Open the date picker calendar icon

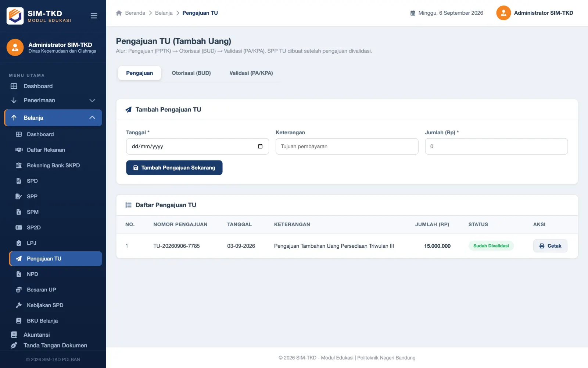point(260,146)
